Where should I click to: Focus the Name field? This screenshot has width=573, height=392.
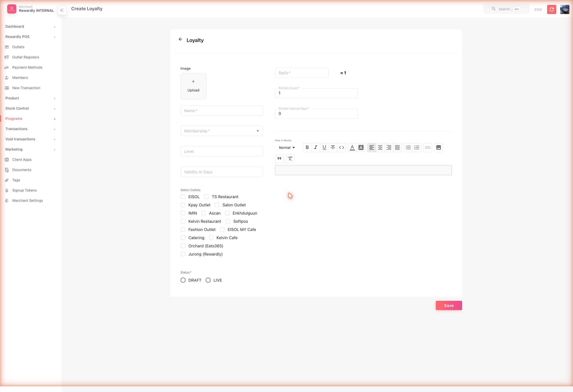pyautogui.click(x=221, y=111)
